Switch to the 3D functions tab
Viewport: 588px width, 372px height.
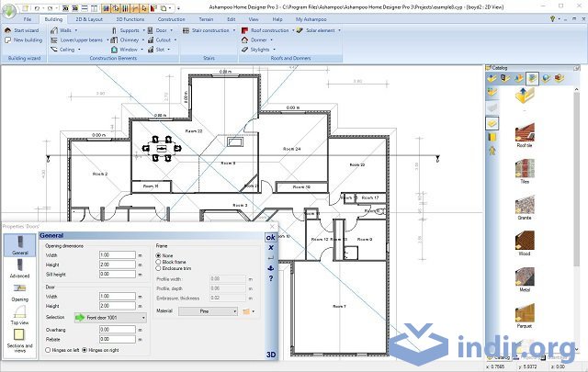pos(130,19)
